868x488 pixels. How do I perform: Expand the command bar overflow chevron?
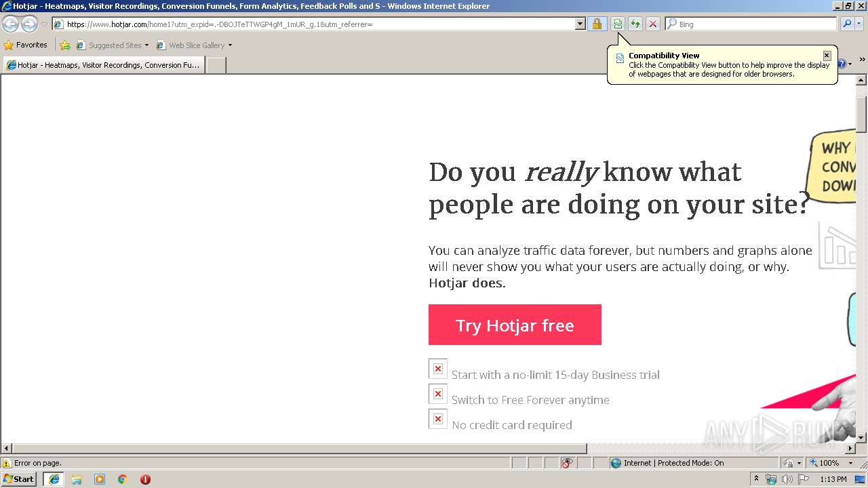[863, 60]
